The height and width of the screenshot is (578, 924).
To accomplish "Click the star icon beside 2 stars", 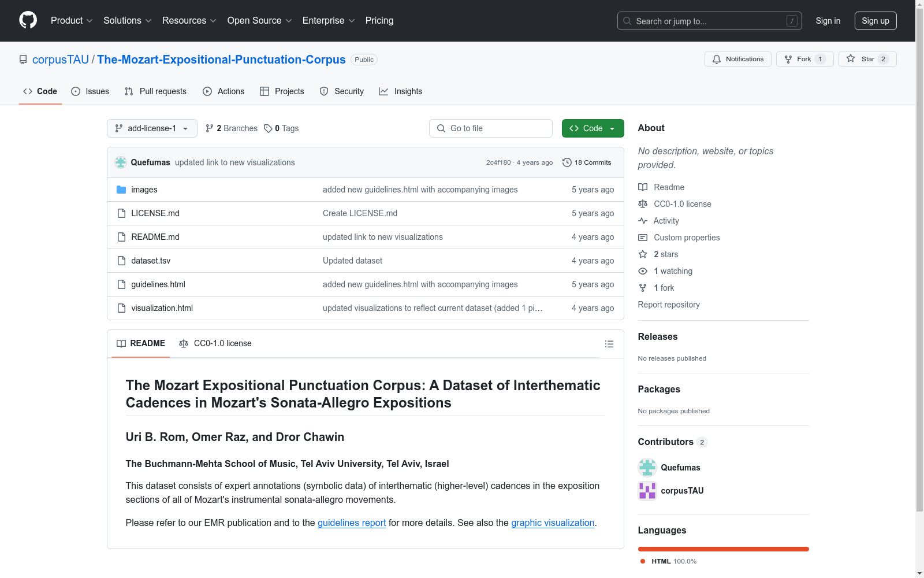I will pyautogui.click(x=643, y=254).
